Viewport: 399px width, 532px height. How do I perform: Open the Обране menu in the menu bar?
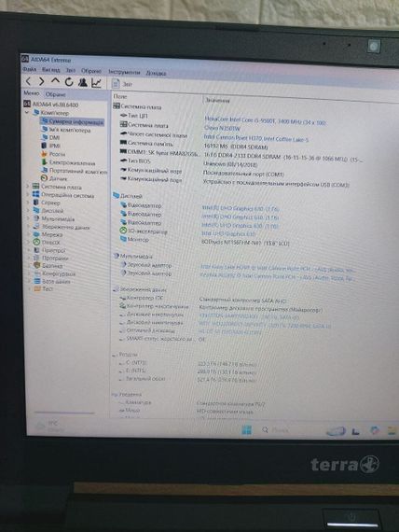click(90, 71)
